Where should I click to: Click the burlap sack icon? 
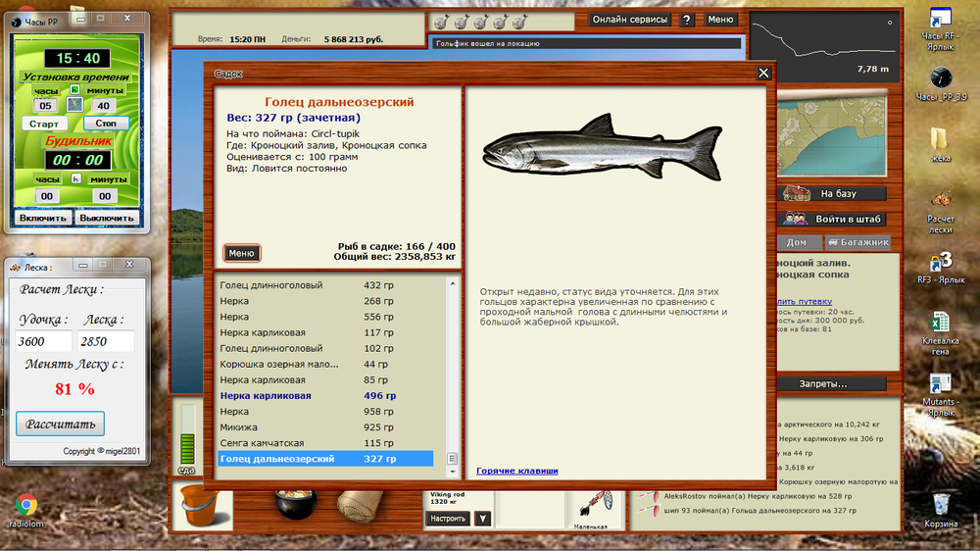[x=362, y=505]
